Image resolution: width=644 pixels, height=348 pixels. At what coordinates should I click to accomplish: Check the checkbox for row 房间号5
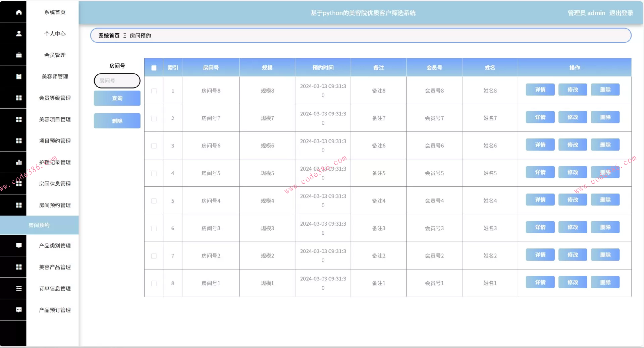pos(154,173)
